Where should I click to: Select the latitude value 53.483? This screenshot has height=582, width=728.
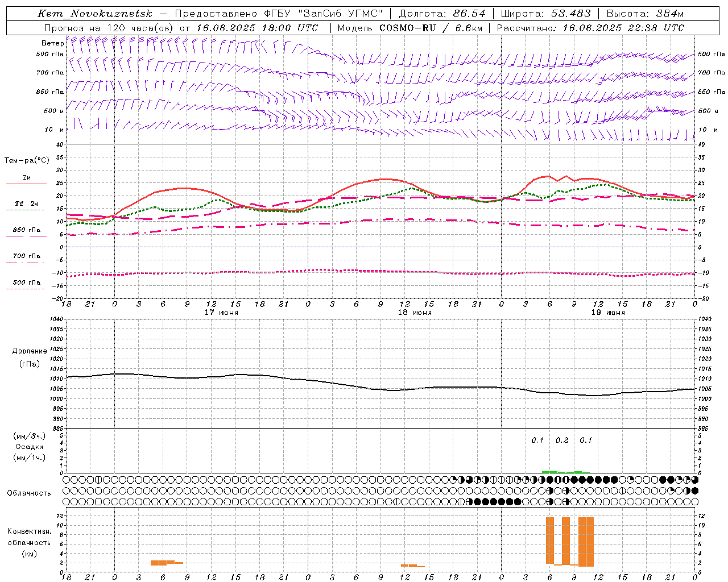pos(570,14)
